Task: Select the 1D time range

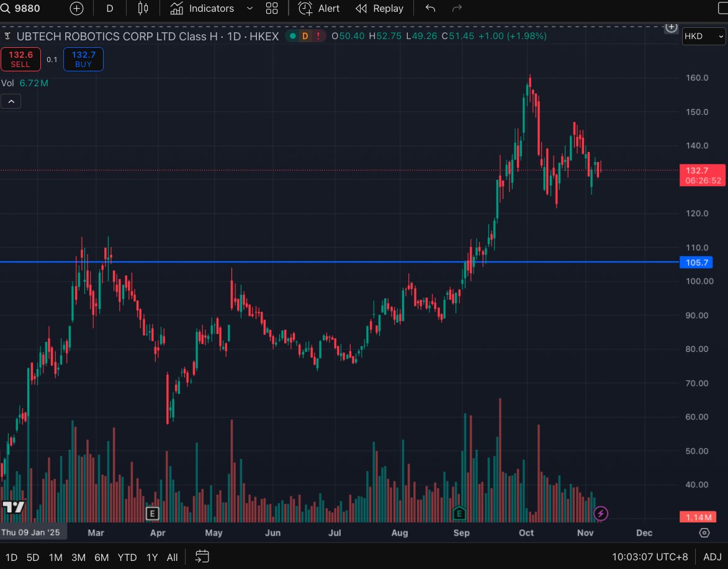Action: [x=11, y=557]
